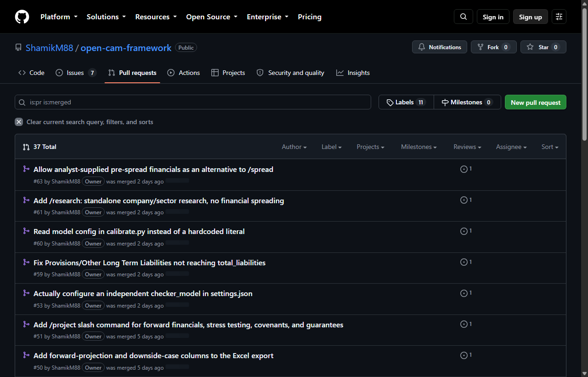Open the Assignee filter dropdown
This screenshot has width=588, height=377.
click(x=511, y=147)
